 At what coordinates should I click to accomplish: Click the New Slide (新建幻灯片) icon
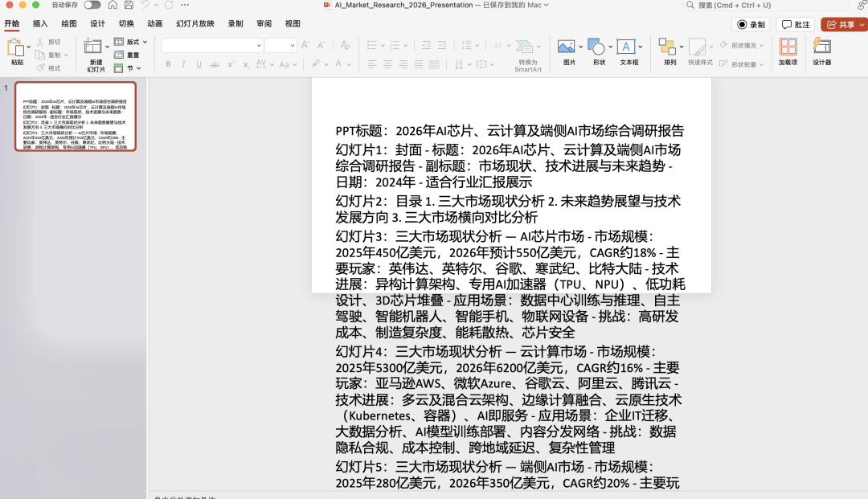click(x=96, y=48)
